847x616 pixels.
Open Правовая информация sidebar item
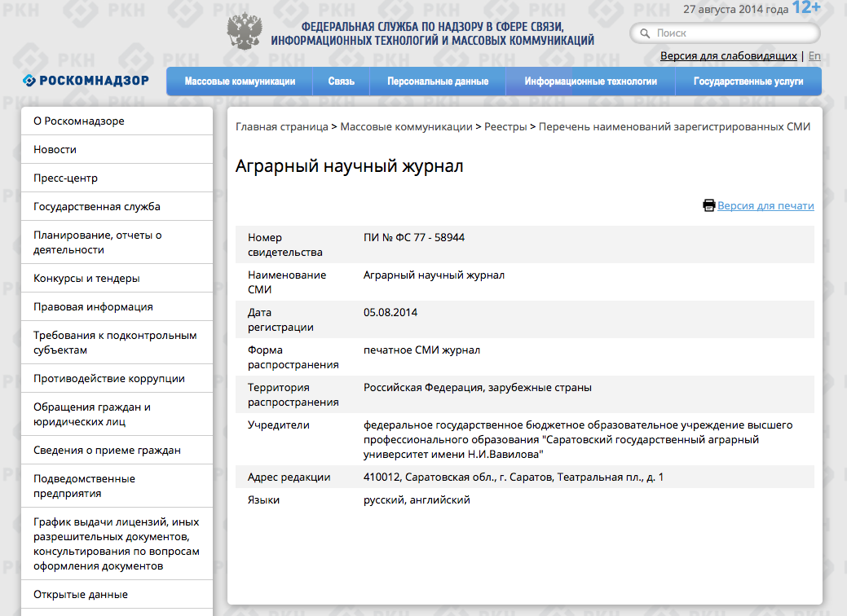(x=117, y=307)
